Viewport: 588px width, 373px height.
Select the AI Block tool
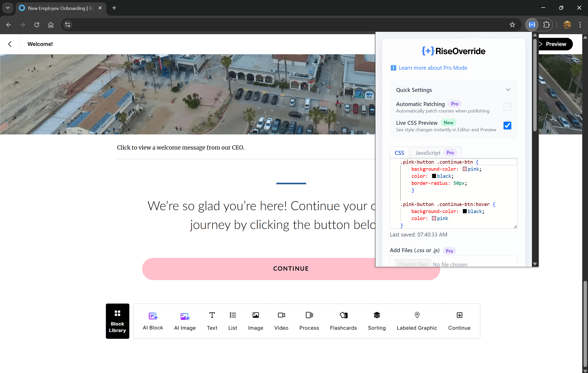pyautogui.click(x=153, y=321)
